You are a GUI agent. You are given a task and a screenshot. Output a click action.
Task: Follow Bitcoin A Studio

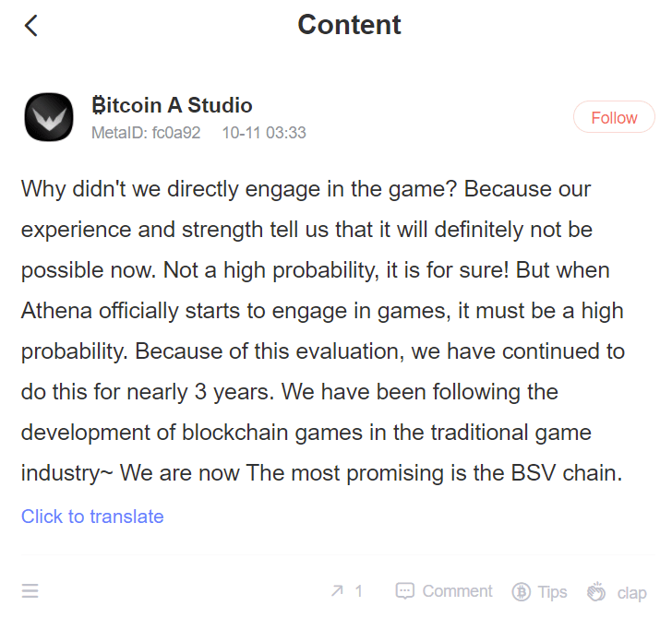614,117
